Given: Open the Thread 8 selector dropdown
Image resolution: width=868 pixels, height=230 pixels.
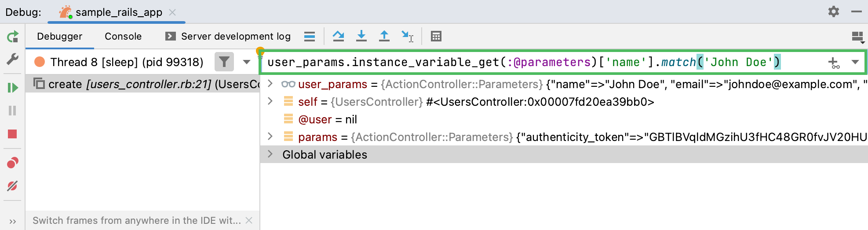Looking at the screenshot, I should 247,62.
